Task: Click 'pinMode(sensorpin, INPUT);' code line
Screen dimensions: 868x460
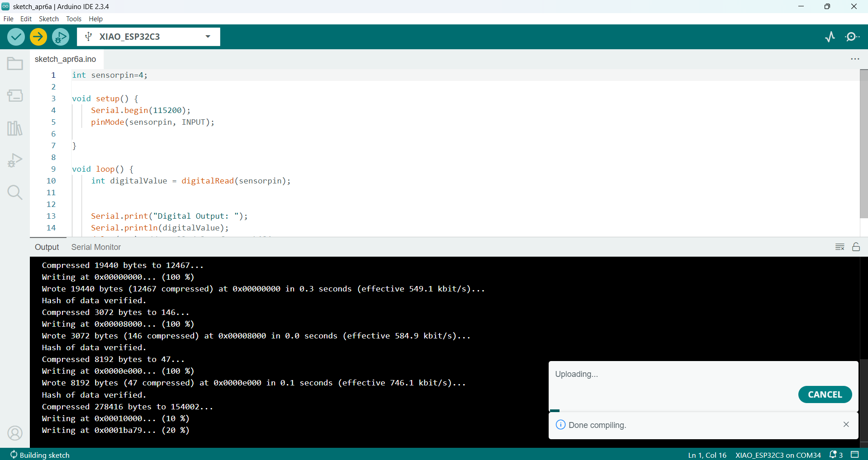Action: click(x=152, y=122)
